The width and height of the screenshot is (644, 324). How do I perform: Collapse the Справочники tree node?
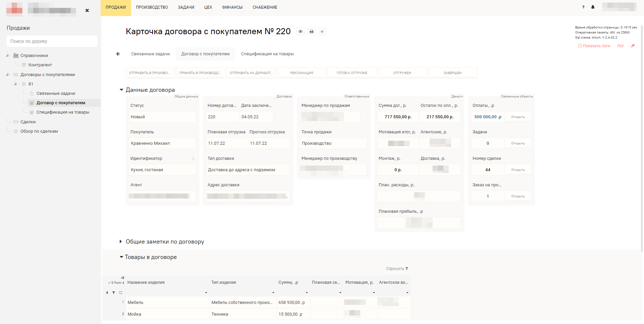click(x=7, y=55)
